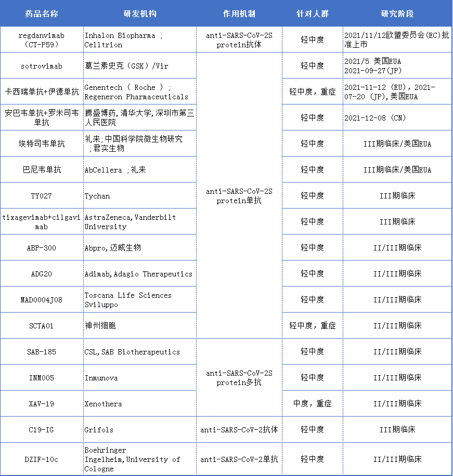Select the anti-SARS-CoV-2抗体 mechanism cell

239,430
